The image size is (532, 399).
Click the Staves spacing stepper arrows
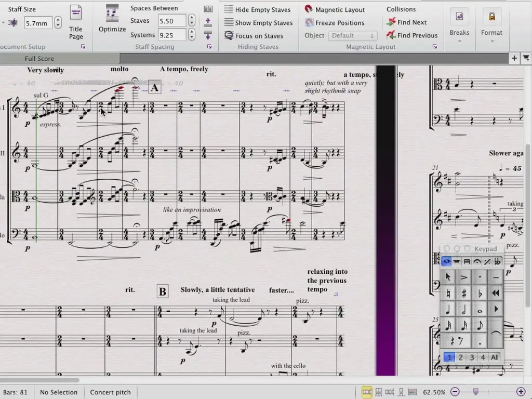pos(192,20)
